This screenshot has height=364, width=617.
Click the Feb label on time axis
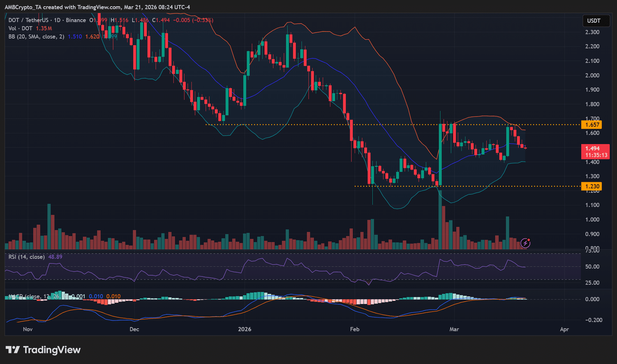coord(354,329)
